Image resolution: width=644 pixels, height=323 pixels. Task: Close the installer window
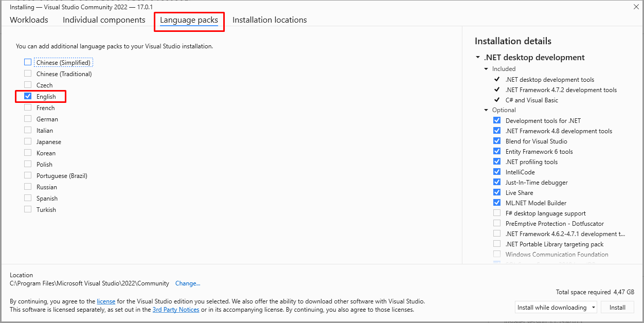point(636,7)
